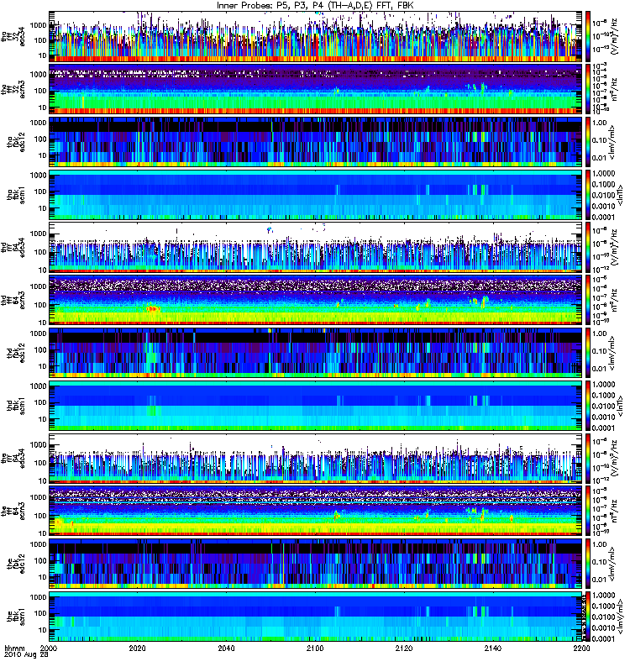Click the 'the fbk scm1' y-axis label
Viewport: 630px width, 672px height.
point(16,617)
